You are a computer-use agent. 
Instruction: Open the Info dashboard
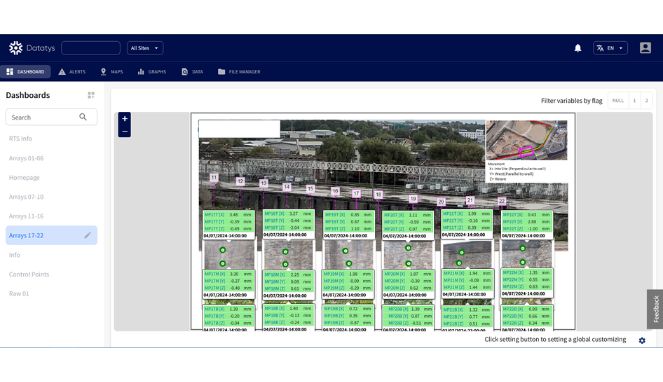click(14, 255)
